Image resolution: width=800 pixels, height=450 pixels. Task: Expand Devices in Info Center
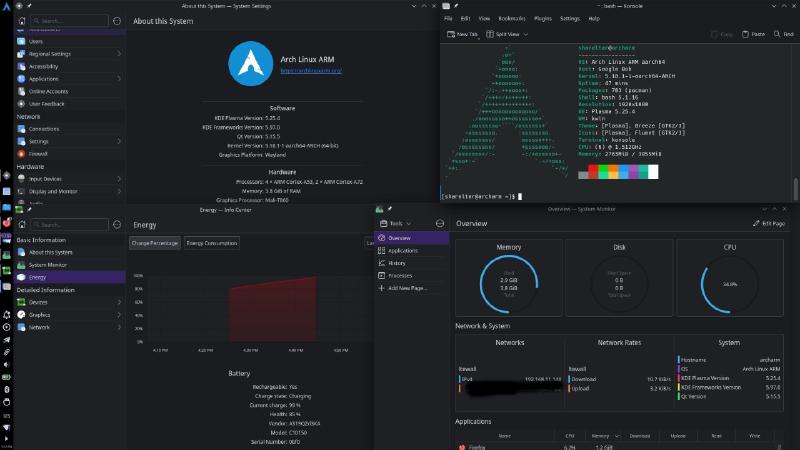pyautogui.click(x=119, y=302)
